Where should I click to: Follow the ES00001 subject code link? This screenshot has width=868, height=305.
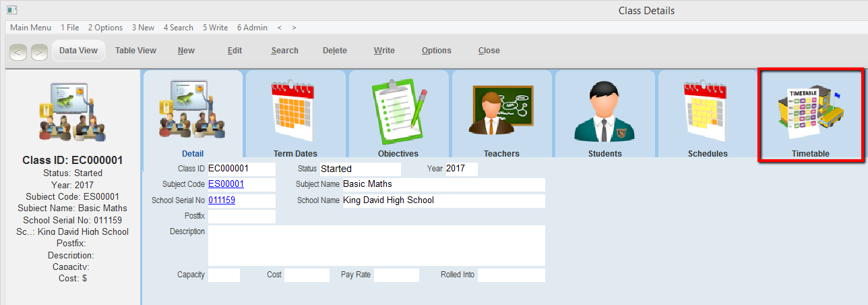pyautogui.click(x=226, y=184)
